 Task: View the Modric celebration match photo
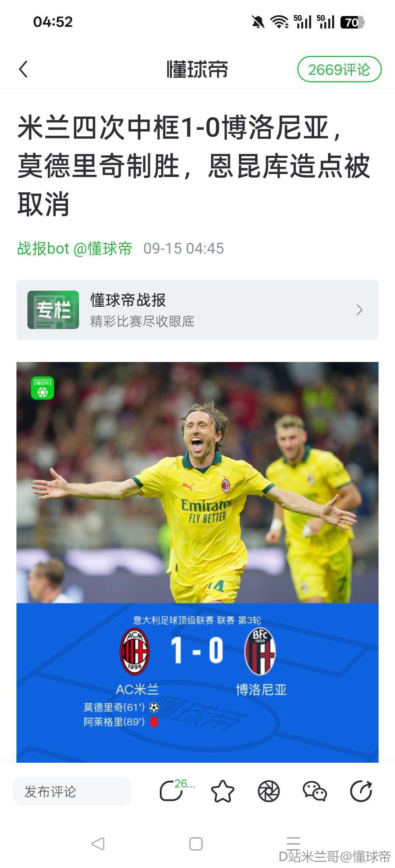tap(197, 482)
